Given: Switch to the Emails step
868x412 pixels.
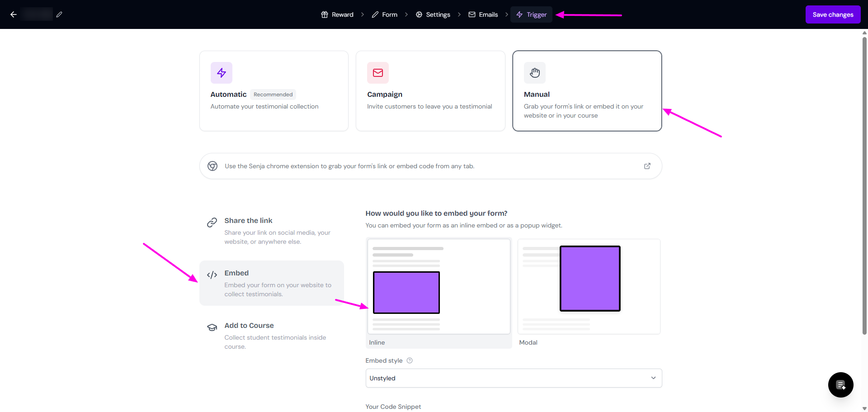Looking at the screenshot, I should pos(483,14).
